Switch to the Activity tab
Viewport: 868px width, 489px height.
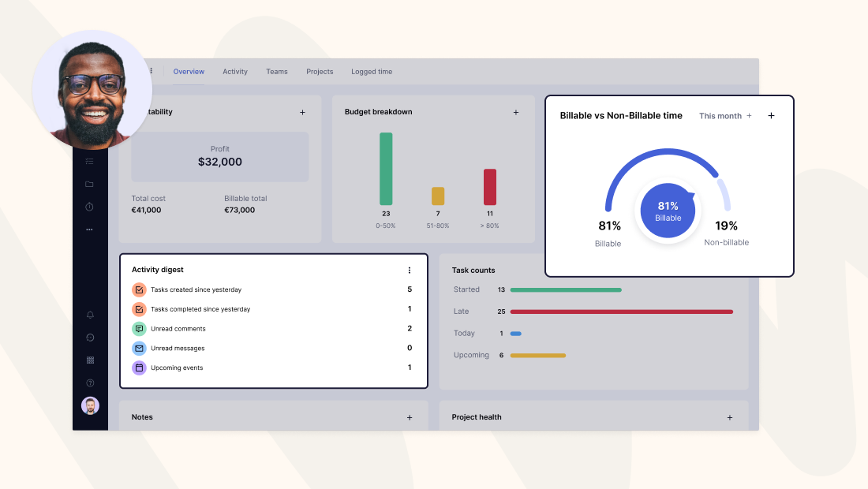(235, 71)
